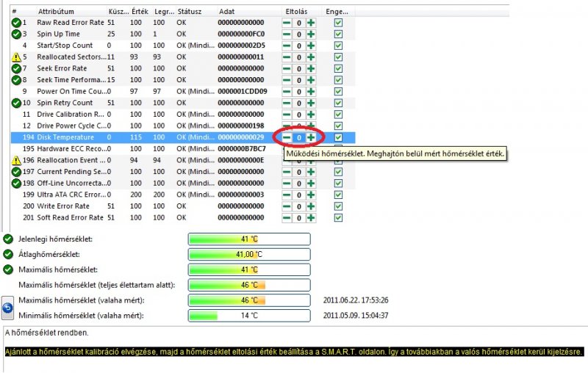Increase offset for Start/Stop Count
The height and width of the screenshot is (373, 588).
click(311, 46)
